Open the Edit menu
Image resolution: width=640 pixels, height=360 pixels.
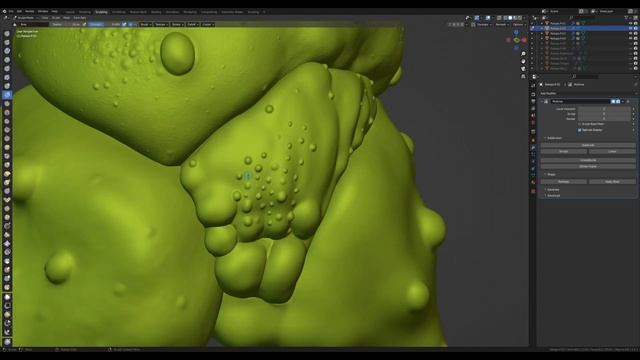tap(19, 11)
